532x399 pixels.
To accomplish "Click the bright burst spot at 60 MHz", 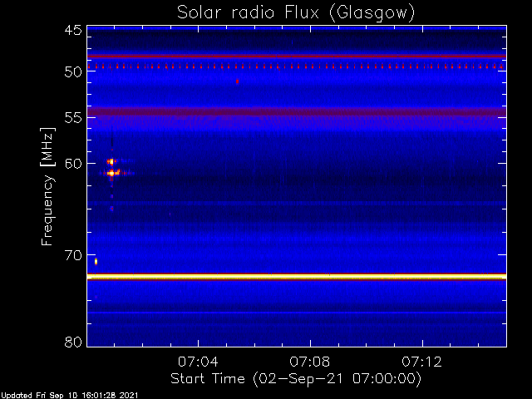I will click(111, 161).
